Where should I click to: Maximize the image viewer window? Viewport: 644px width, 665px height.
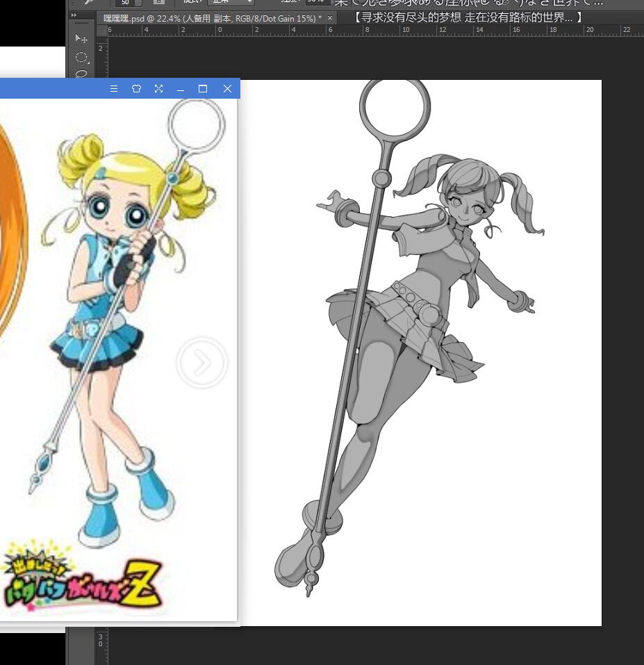[x=203, y=89]
